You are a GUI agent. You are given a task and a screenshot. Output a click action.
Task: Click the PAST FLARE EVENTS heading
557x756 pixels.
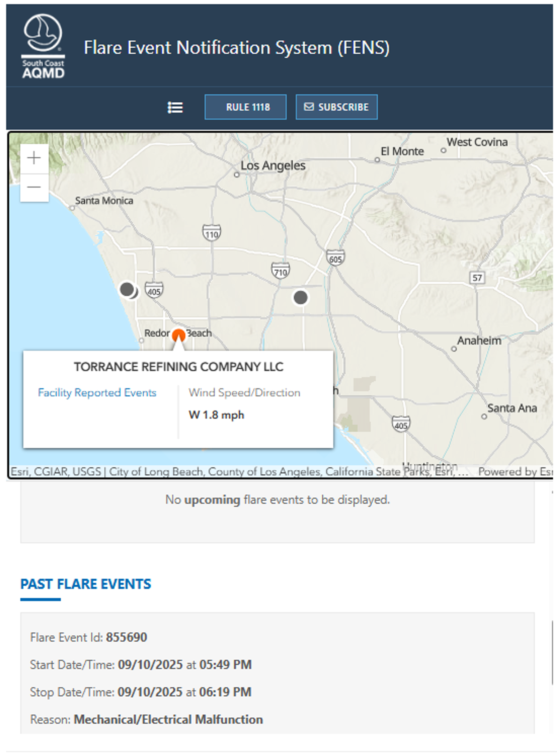click(x=86, y=584)
